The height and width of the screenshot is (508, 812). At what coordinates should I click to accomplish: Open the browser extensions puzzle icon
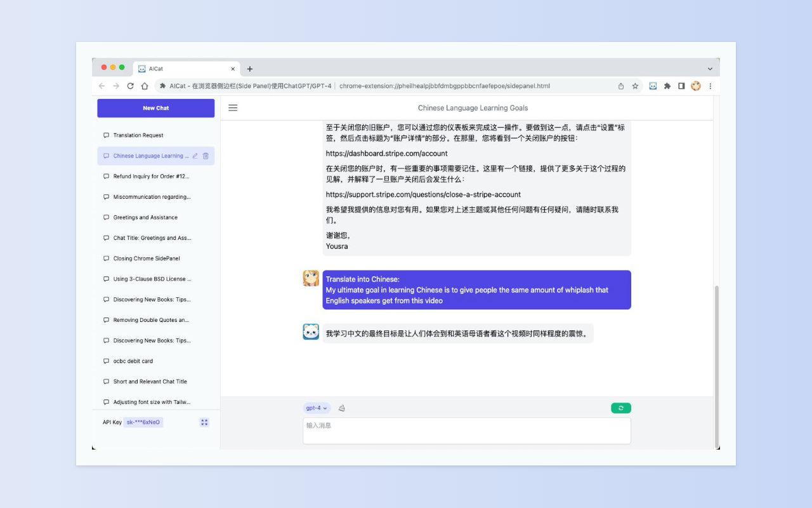click(x=667, y=86)
